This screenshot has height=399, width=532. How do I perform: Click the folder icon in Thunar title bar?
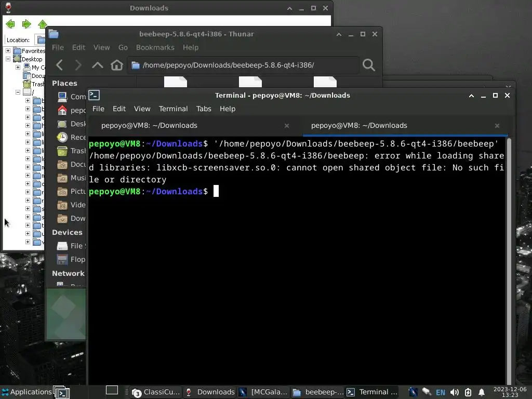[54, 34]
